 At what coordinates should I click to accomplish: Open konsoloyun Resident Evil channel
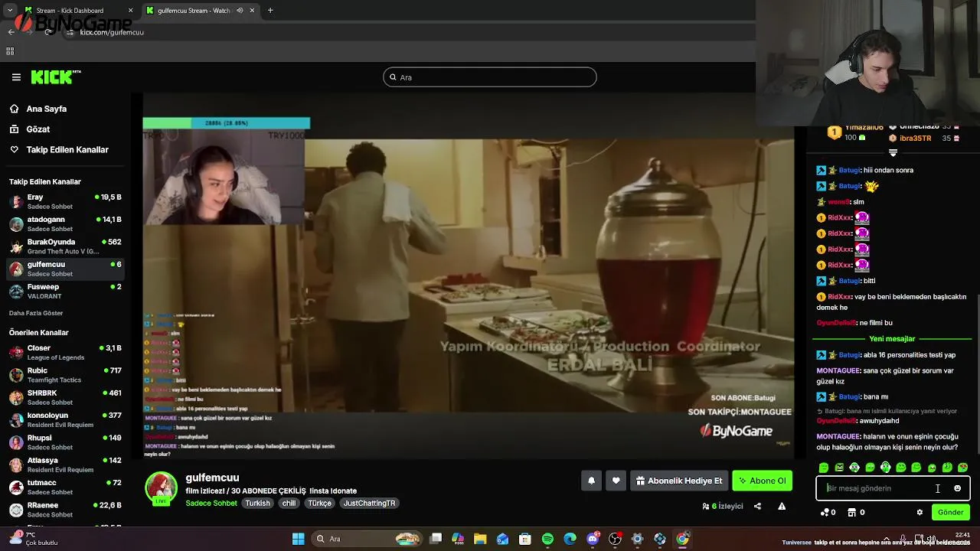point(65,420)
